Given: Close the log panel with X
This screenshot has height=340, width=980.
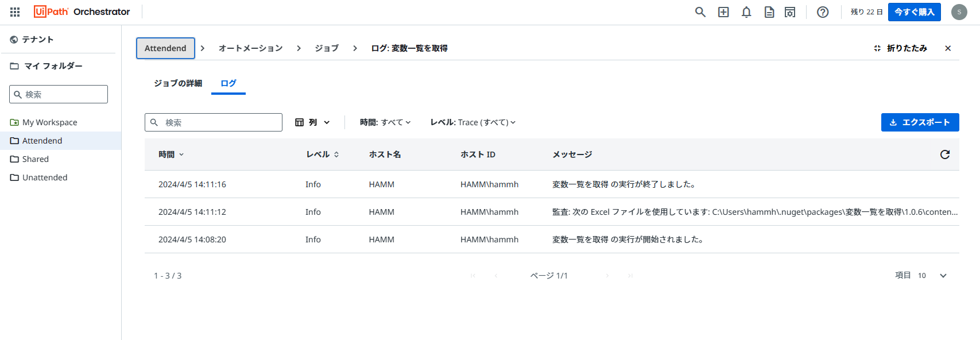Looking at the screenshot, I should (948, 48).
